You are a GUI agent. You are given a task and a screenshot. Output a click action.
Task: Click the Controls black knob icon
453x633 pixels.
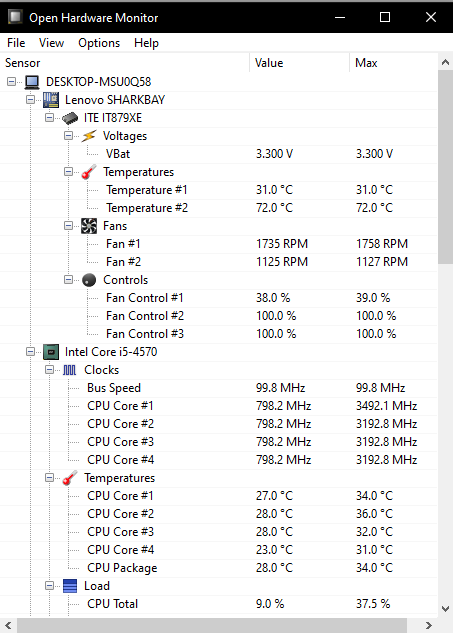point(89,280)
